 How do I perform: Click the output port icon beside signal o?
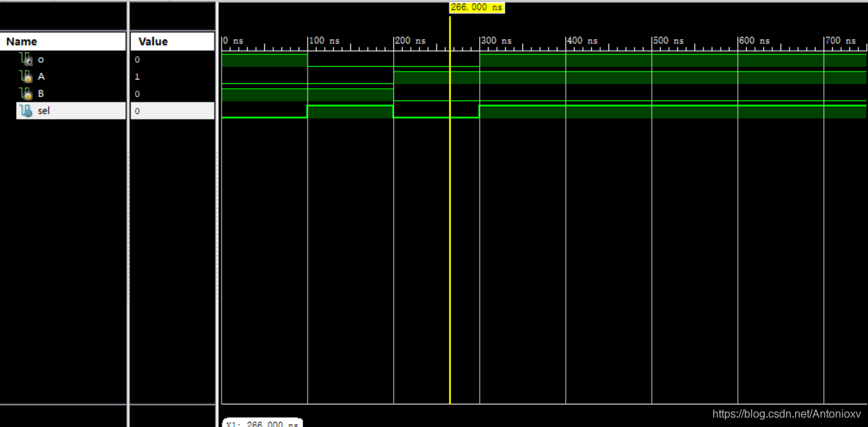click(24, 59)
